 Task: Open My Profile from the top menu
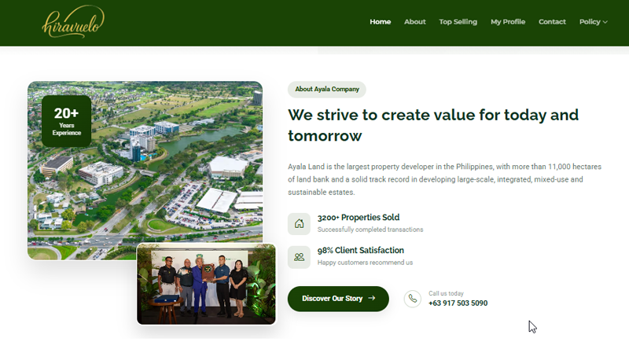click(507, 22)
